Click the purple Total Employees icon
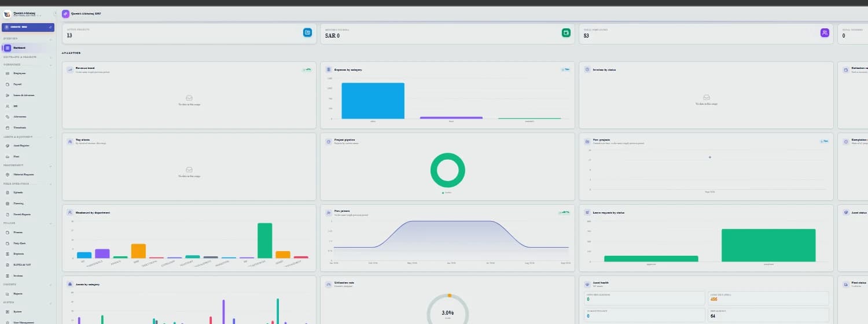Image resolution: width=868 pixels, height=324 pixels. tap(825, 33)
